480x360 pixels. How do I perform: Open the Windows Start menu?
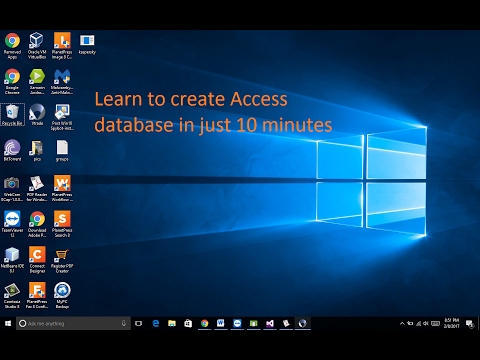point(8,323)
